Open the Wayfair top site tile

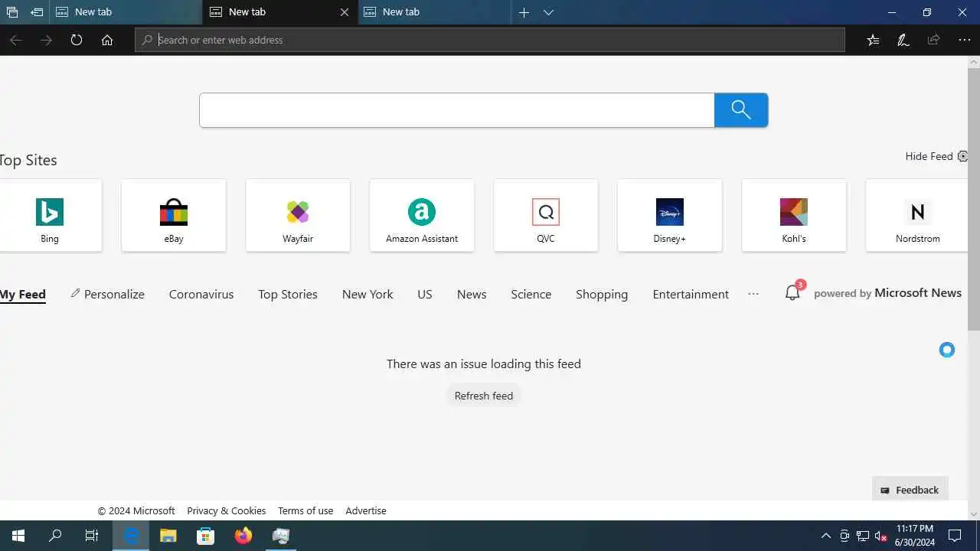coord(298,215)
